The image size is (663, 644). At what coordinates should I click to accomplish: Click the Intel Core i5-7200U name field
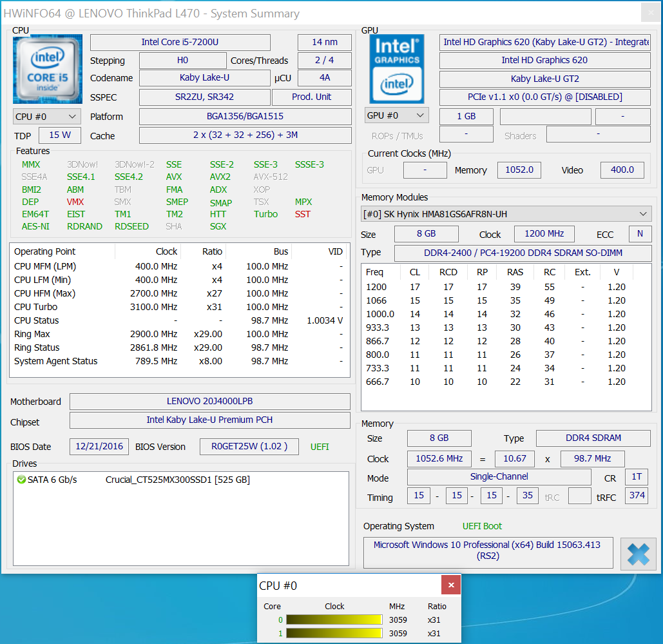click(180, 43)
